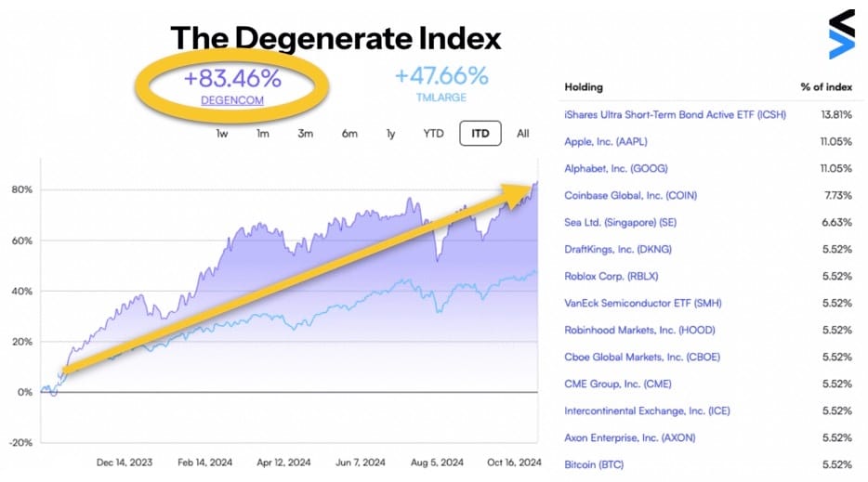The image size is (868, 482).
Task: Open iShares Ultra Short-Term Bond Active ETF (ICSH)
Action: tap(675, 114)
